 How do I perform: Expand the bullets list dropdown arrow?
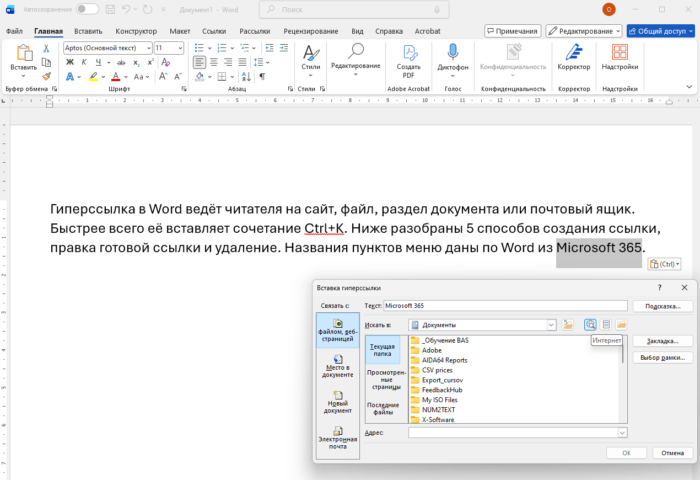pyautogui.click(x=209, y=48)
